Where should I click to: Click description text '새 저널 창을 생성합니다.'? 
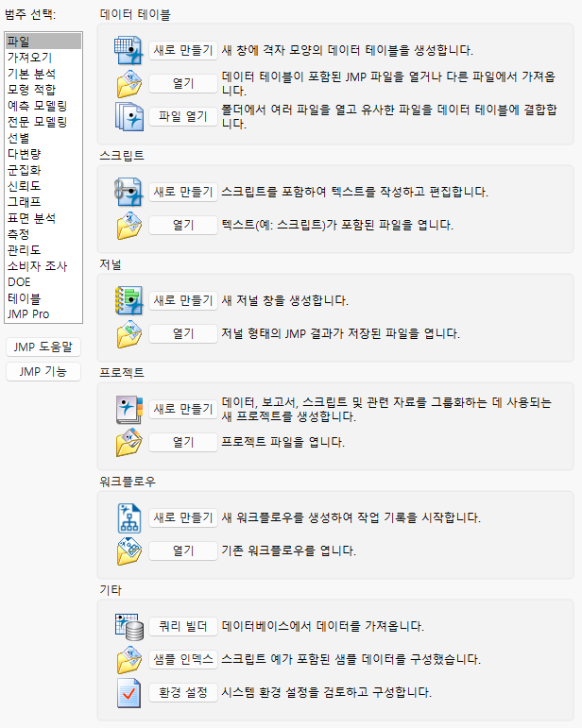(x=284, y=300)
